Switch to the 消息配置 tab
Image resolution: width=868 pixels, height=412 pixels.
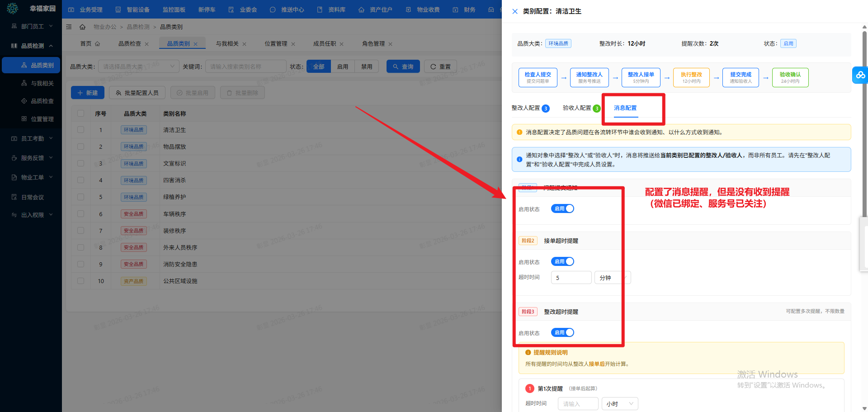pos(625,108)
